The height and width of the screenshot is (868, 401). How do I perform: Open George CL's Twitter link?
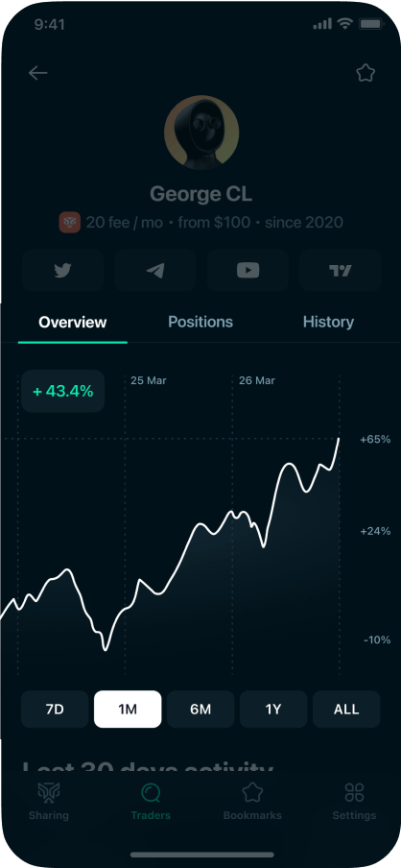coord(63,270)
